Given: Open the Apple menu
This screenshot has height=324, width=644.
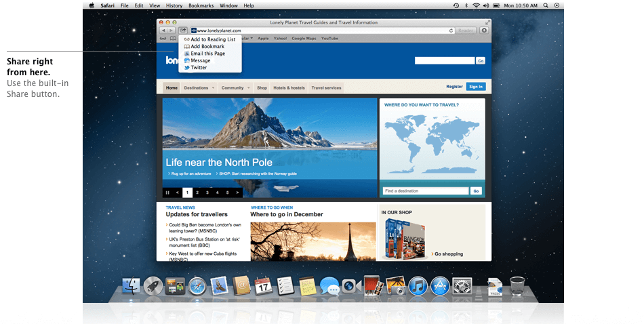Looking at the screenshot, I should (92, 5).
